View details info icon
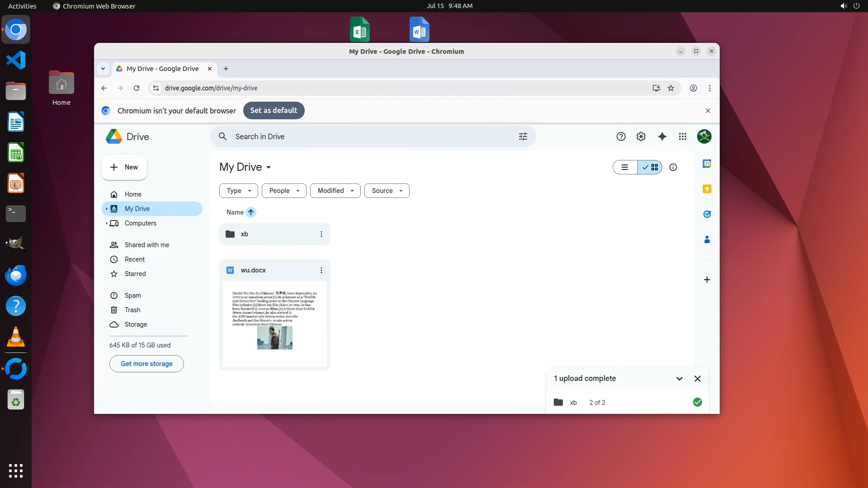The width and height of the screenshot is (868, 488). [673, 167]
